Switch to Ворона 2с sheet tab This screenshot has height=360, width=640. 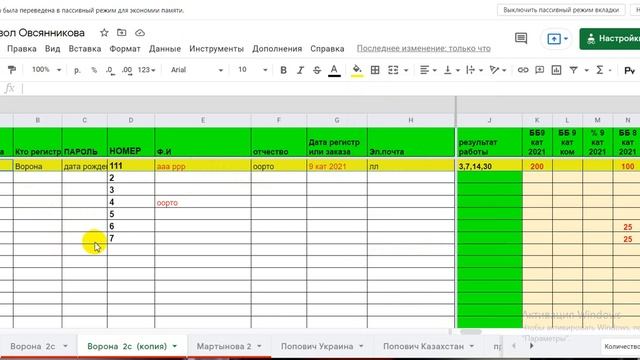point(33,346)
